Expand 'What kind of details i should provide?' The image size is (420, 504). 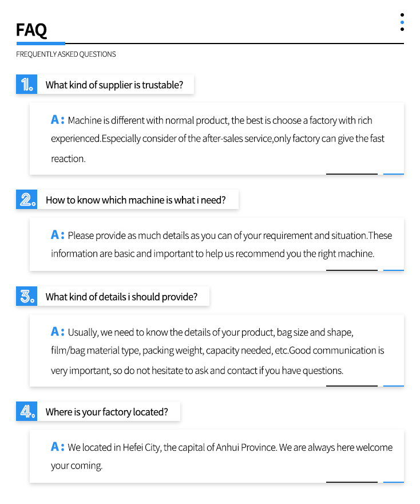pyautogui.click(x=121, y=297)
